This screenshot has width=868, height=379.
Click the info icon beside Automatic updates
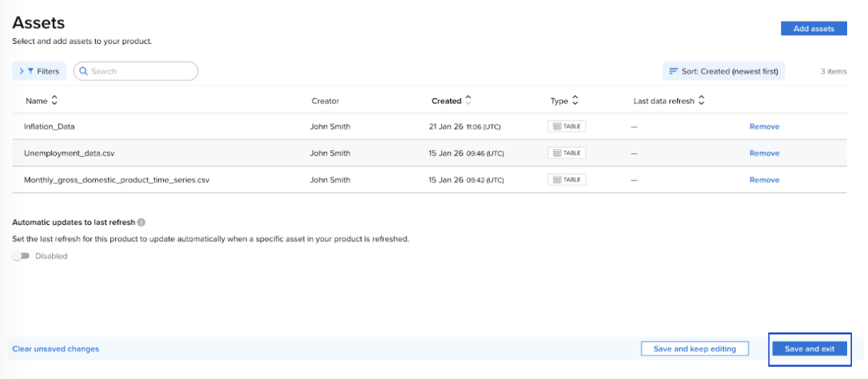pos(141,223)
